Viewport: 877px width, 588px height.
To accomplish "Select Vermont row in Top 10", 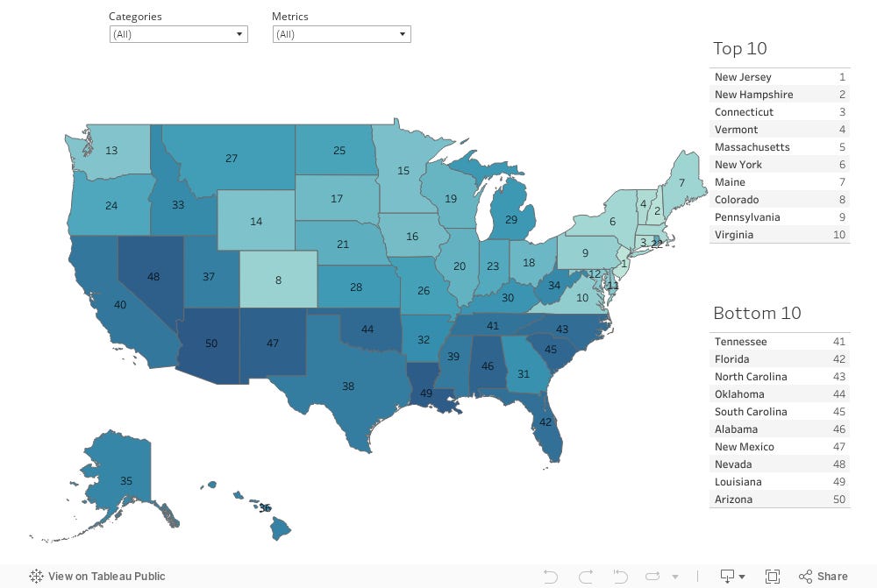I will (x=780, y=130).
